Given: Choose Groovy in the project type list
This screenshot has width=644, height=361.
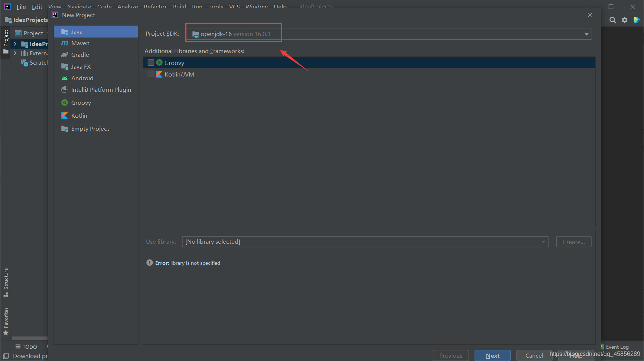Looking at the screenshot, I should click(x=96, y=103).
